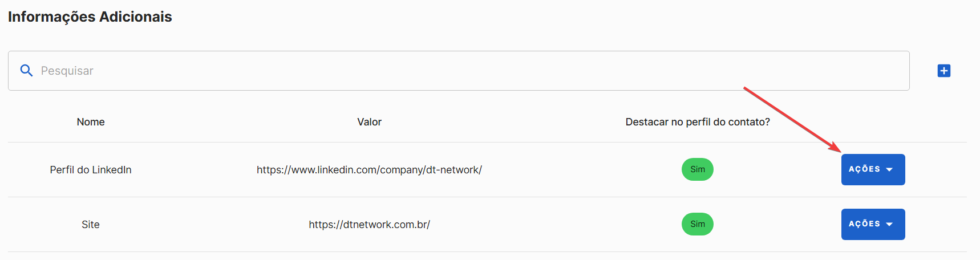This screenshot has height=260, width=980.
Task: Open the dtnetwork.com.br URL
Action: [370, 225]
